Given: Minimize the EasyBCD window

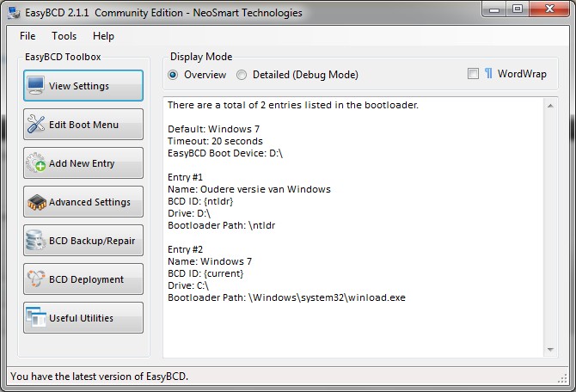Looking at the screenshot, I should coord(494,9).
